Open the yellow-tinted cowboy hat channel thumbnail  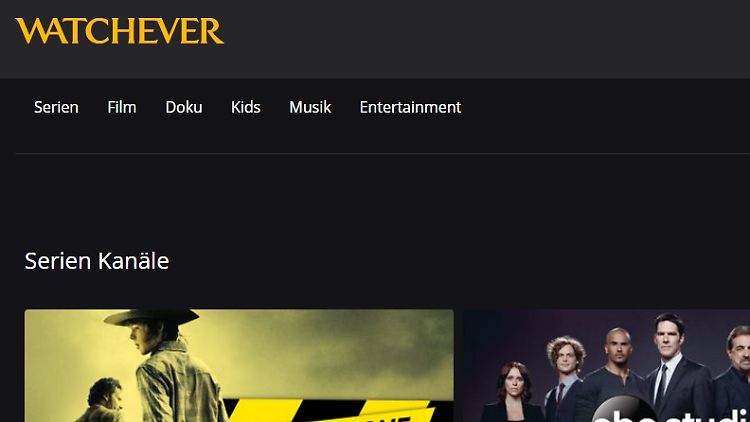point(239,366)
